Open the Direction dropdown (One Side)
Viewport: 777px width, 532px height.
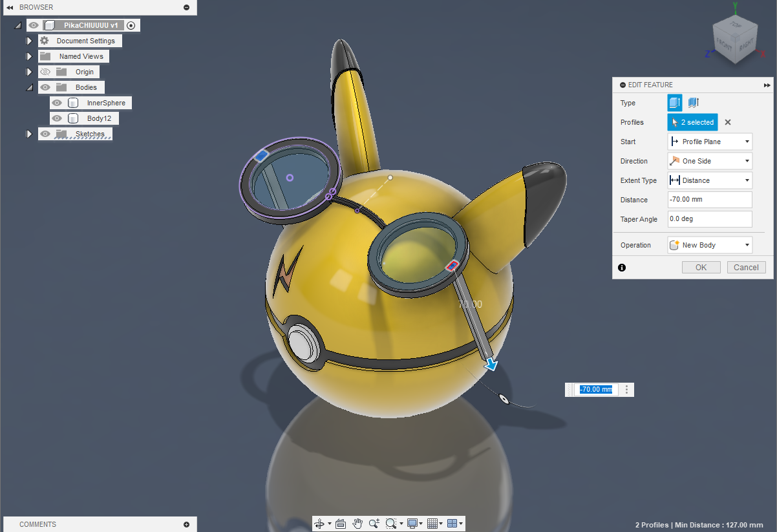[x=710, y=161]
